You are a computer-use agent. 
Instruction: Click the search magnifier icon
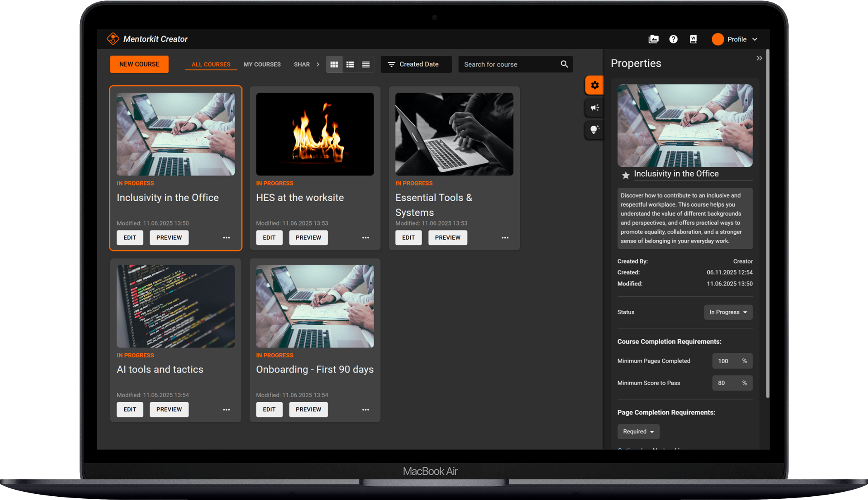pos(564,64)
